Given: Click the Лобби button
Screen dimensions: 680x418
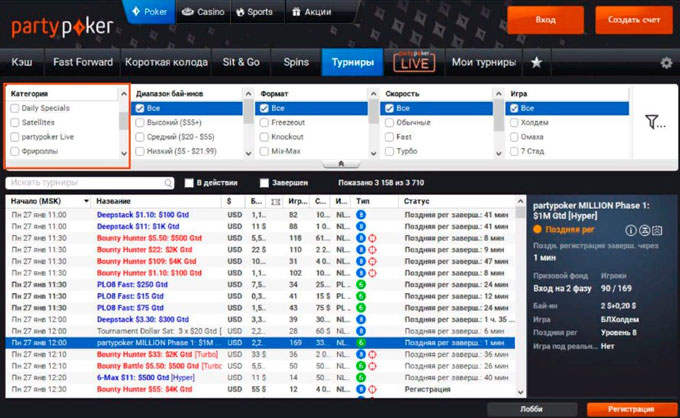Looking at the screenshot, I should (532, 409).
